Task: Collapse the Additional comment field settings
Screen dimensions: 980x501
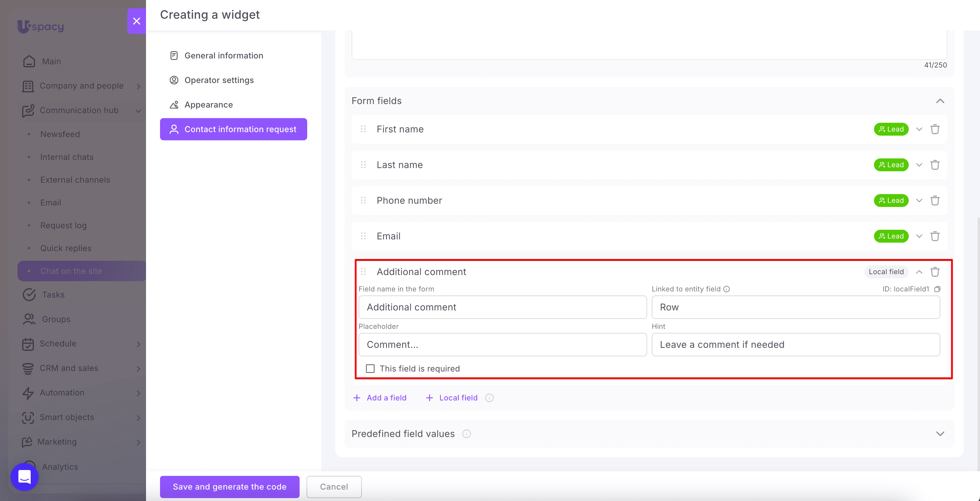Action: pyautogui.click(x=919, y=272)
